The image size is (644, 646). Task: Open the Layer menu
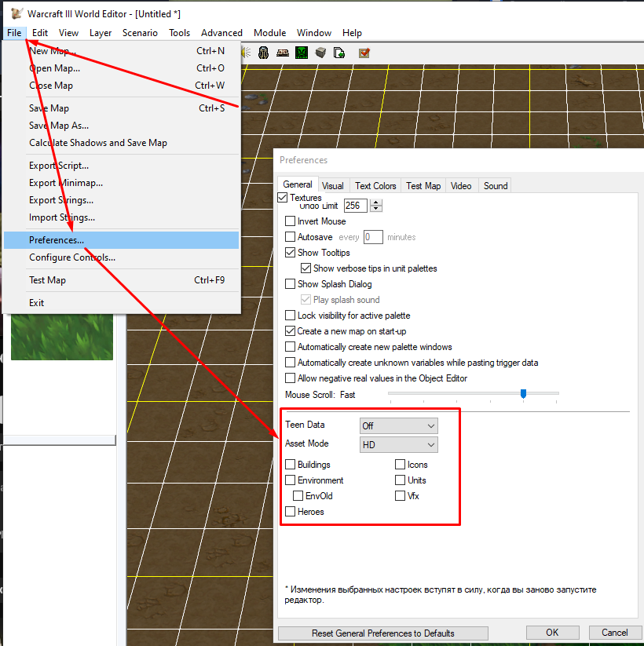coord(101,32)
